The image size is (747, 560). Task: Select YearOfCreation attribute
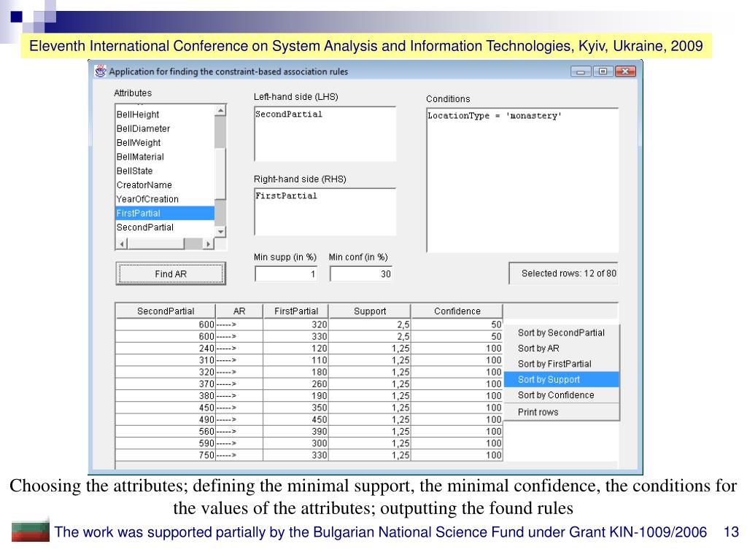(x=165, y=199)
